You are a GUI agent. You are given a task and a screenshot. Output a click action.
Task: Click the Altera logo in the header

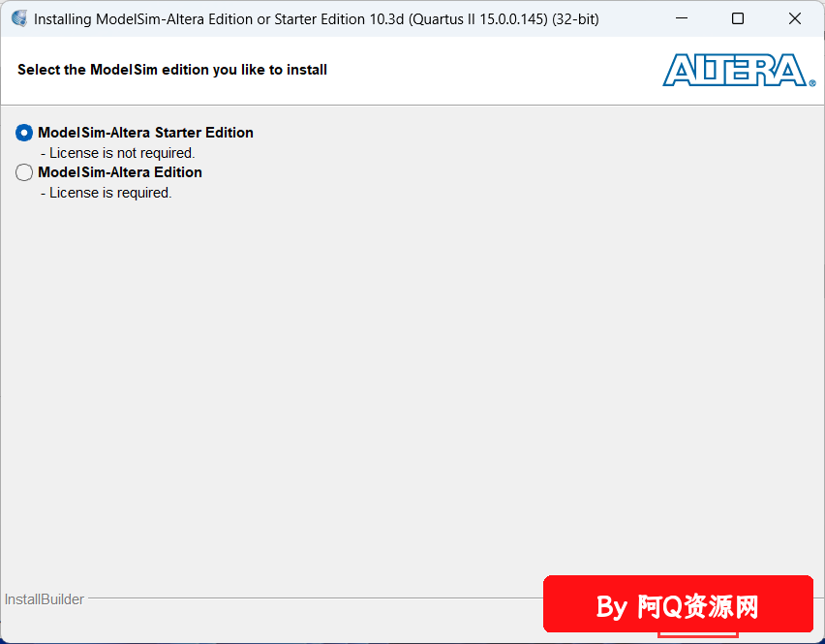pos(739,70)
